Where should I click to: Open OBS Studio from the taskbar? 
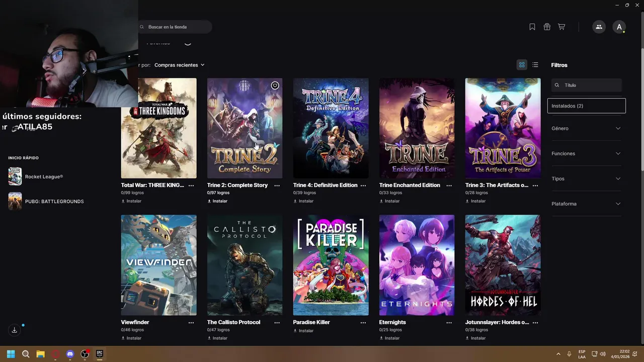[85, 354]
